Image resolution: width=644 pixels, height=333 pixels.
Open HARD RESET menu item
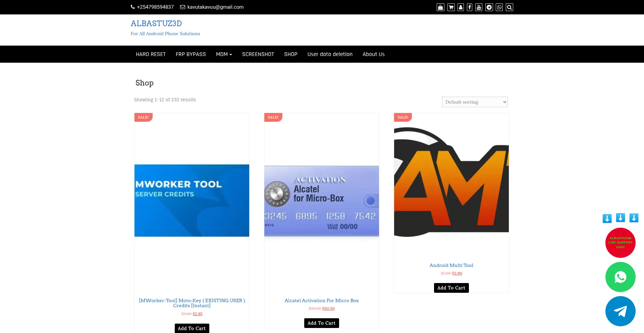point(151,54)
